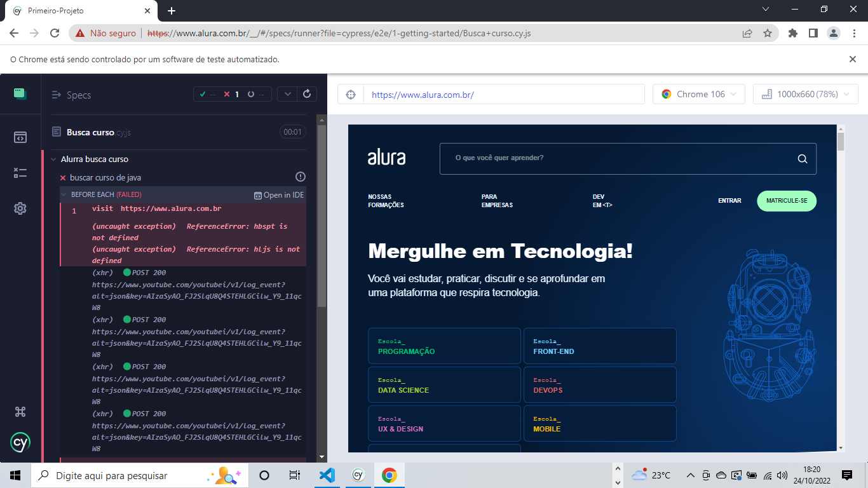
Task: Rerun all tests with reload button
Action: click(307, 94)
